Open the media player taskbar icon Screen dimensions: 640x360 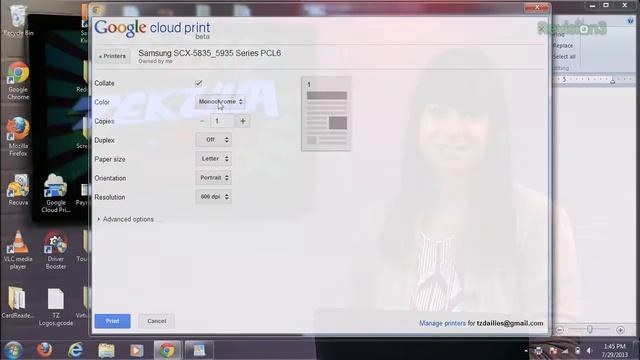[137, 350]
